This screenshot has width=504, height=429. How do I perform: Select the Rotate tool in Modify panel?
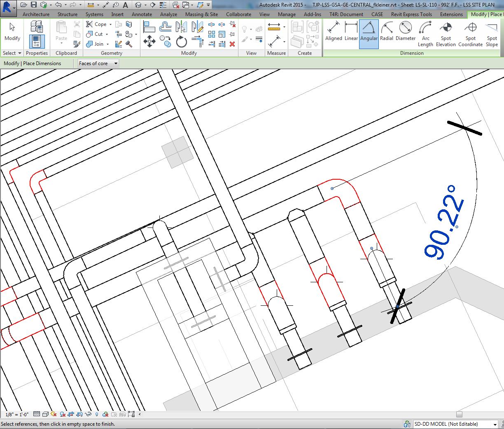(181, 41)
